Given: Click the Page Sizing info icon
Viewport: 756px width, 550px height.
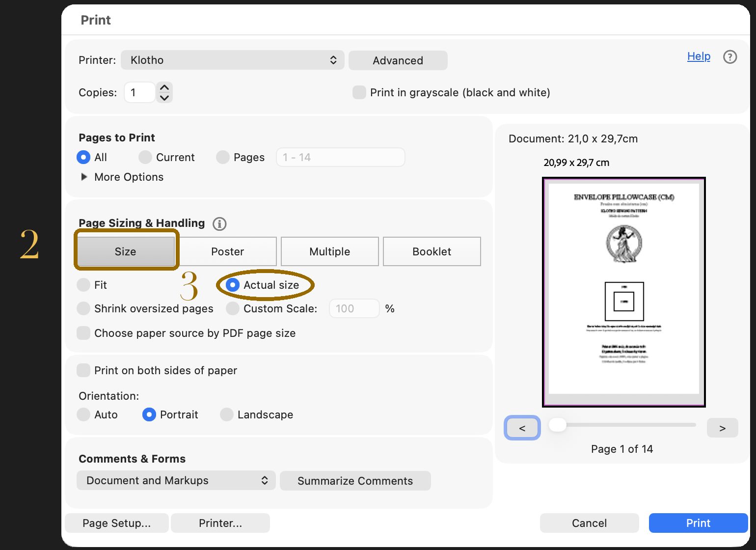Looking at the screenshot, I should coord(219,224).
